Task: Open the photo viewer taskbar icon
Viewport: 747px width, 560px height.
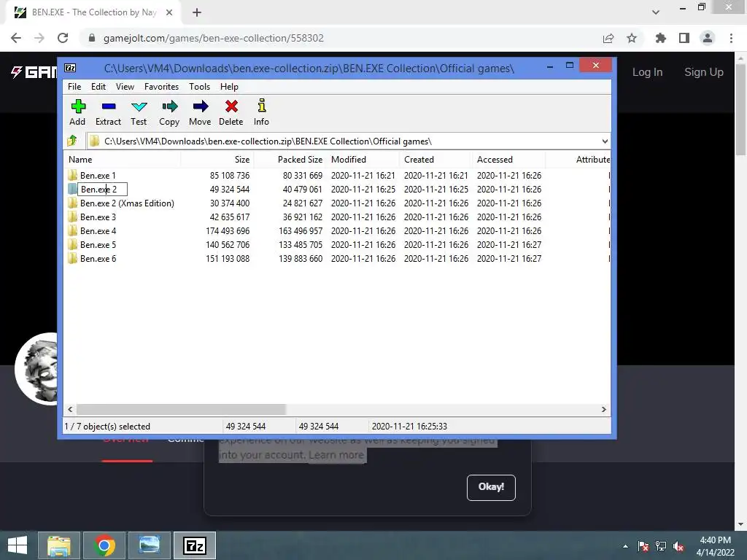Action: coord(149,545)
